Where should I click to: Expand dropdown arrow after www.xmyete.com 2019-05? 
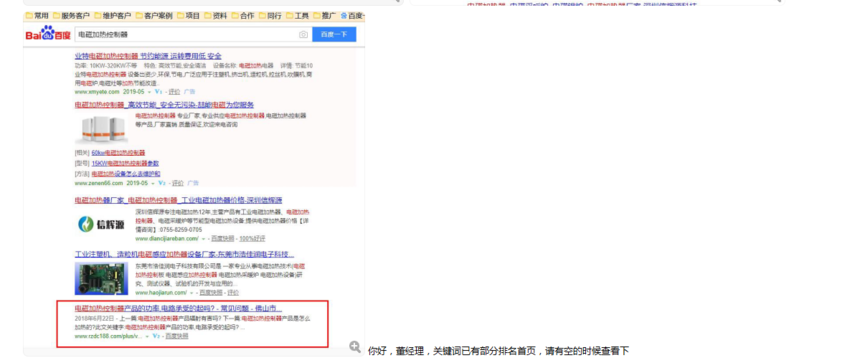[150, 92]
